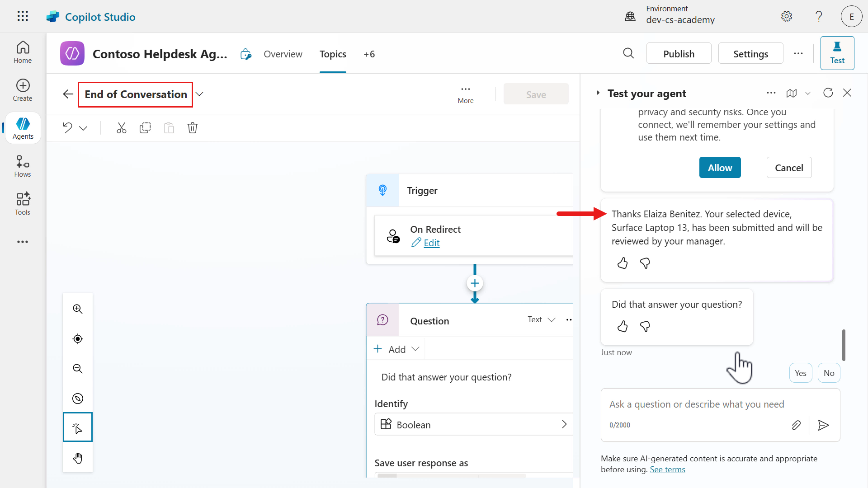Click the Reset canvas view target icon
The image size is (868, 488).
tap(78, 339)
